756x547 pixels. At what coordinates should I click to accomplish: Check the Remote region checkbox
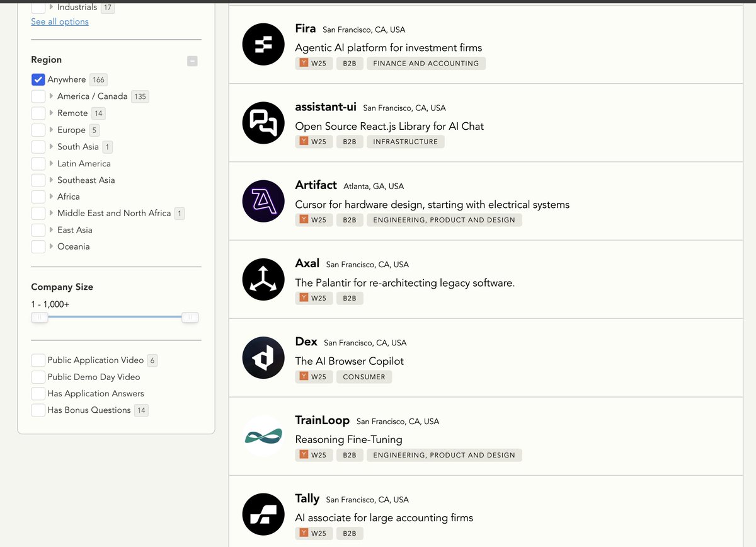coord(38,113)
